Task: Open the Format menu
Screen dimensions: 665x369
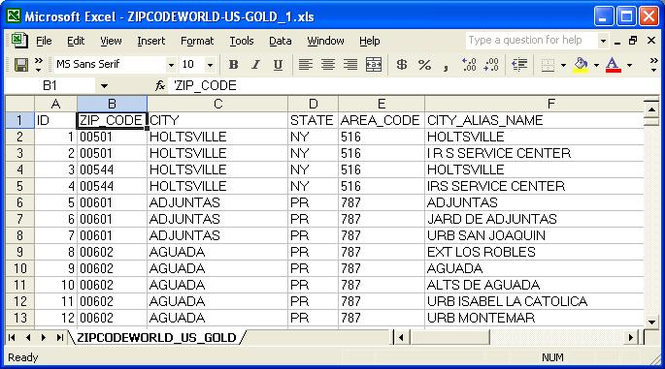Action: [x=197, y=41]
